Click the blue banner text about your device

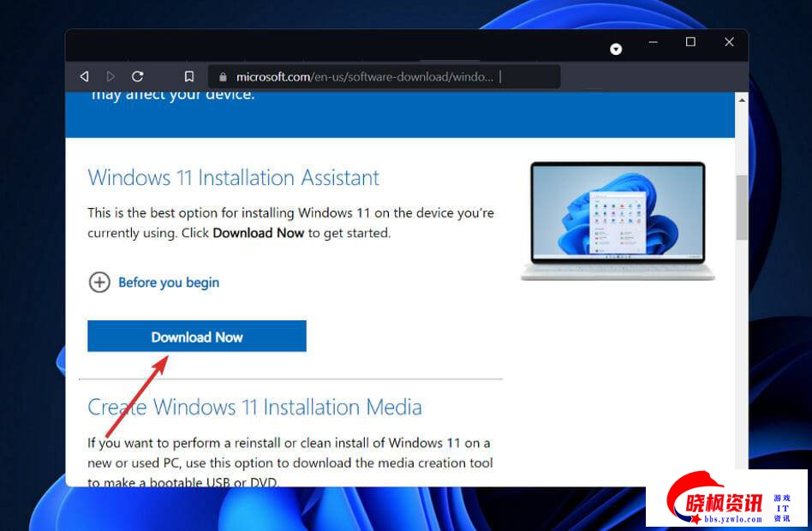point(173,94)
